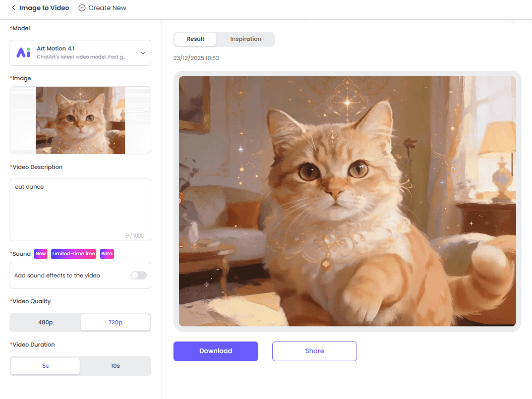Click the plus icon for Create New
532x399 pixels.
(82, 8)
